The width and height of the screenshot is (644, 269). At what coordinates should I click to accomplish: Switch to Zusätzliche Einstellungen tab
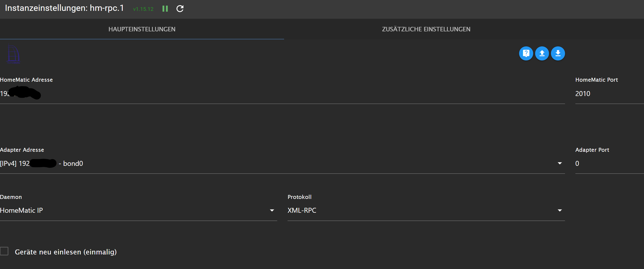pyautogui.click(x=426, y=29)
